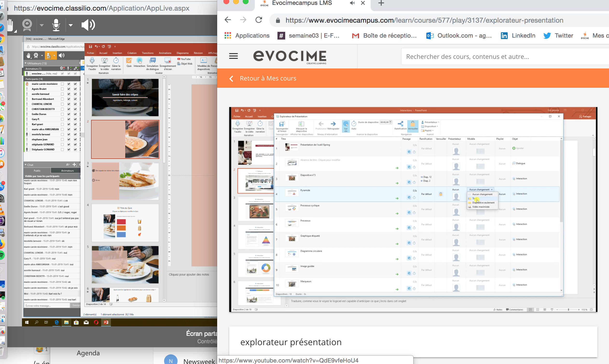The width and height of the screenshot is (609, 364).
Task: Click large speaker icon in top VIA toolbar
Action: pos(88,25)
